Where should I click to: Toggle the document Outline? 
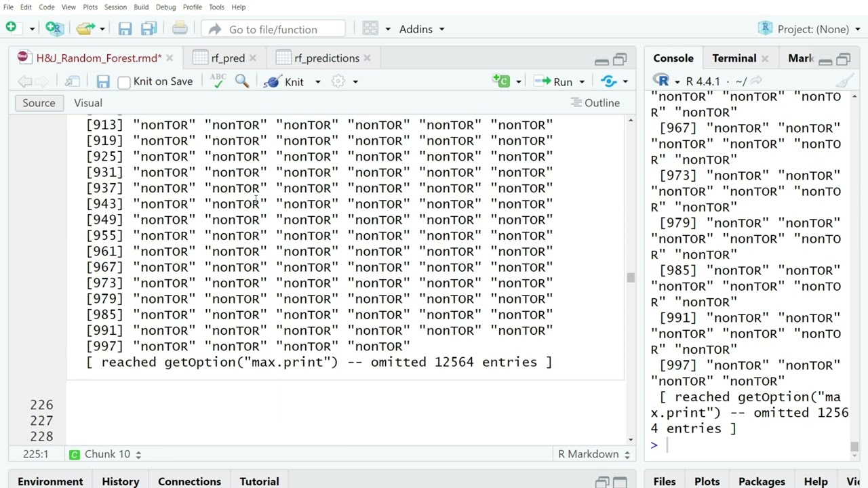coord(595,103)
